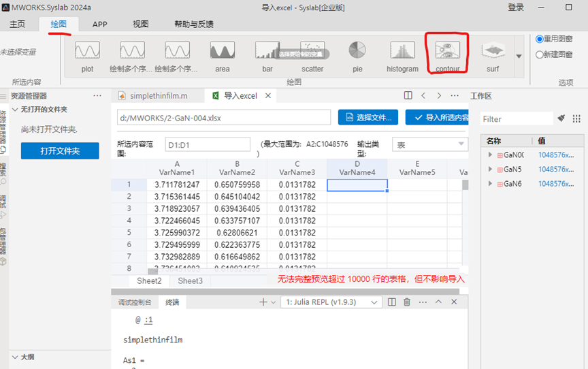
Task: Click the 打开文件夹 button
Action: coord(60,150)
